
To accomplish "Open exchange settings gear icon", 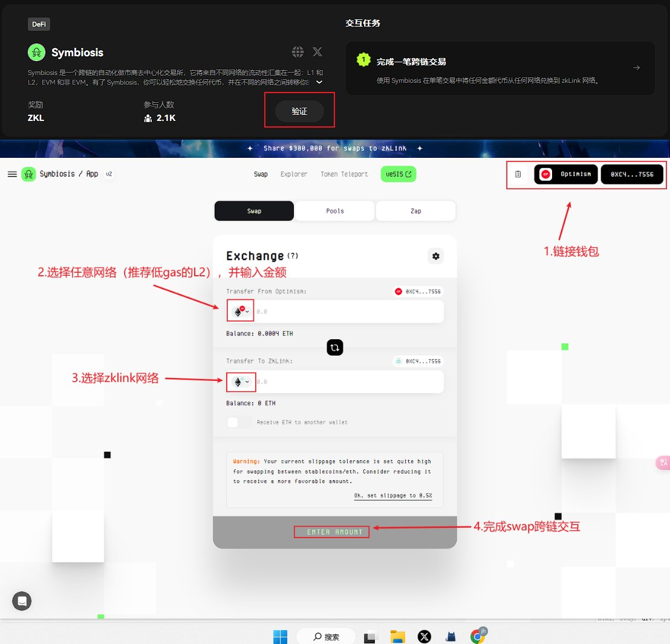I will (x=435, y=256).
